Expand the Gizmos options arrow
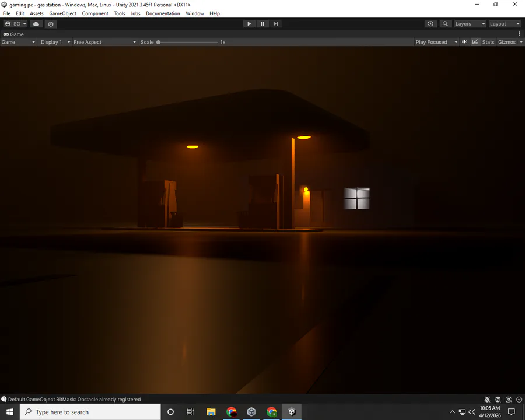525x420 pixels. pyautogui.click(x=521, y=42)
